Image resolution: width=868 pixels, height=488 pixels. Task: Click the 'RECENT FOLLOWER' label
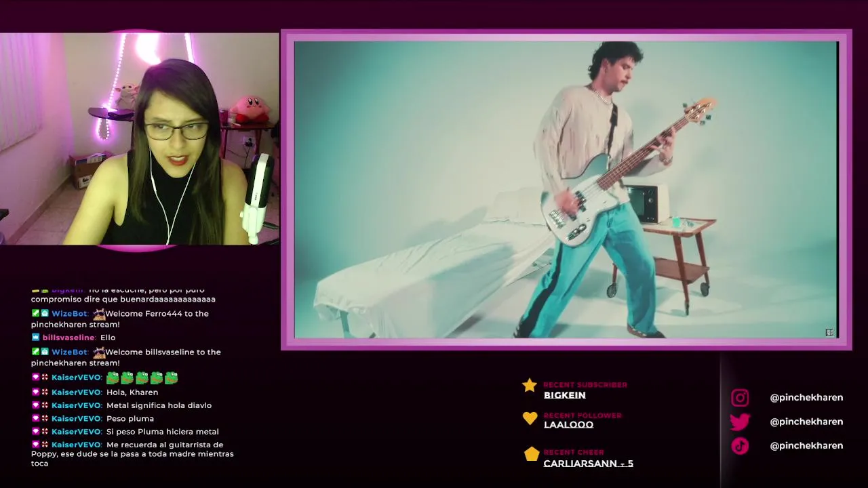pyautogui.click(x=583, y=415)
